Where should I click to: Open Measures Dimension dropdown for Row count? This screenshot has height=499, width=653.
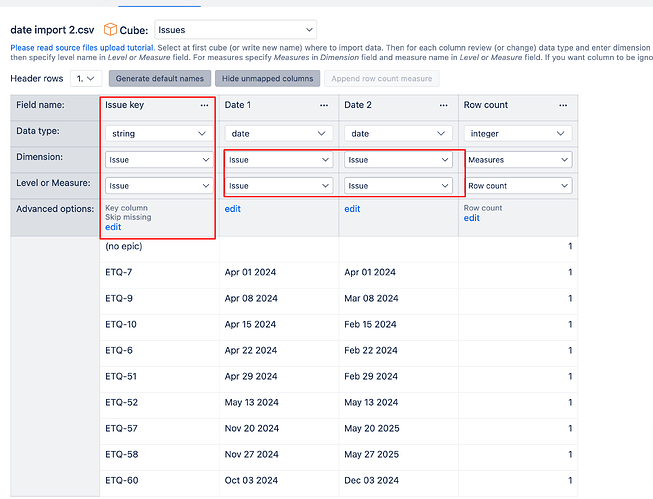click(x=518, y=160)
